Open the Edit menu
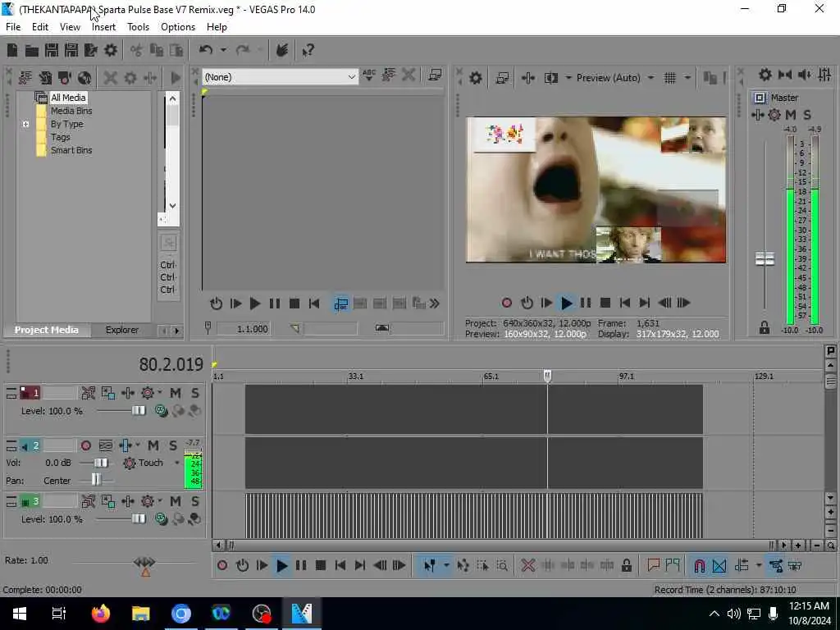840x630 pixels. click(40, 27)
